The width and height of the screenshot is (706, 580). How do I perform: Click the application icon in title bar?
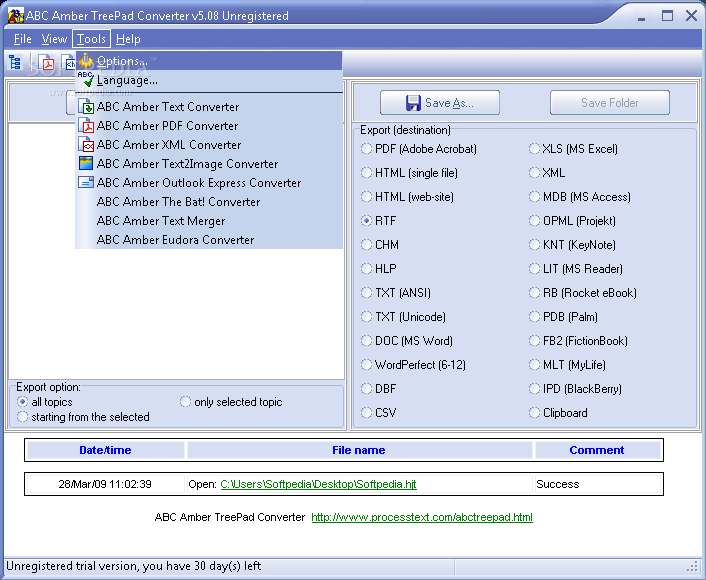tap(15, 15)
